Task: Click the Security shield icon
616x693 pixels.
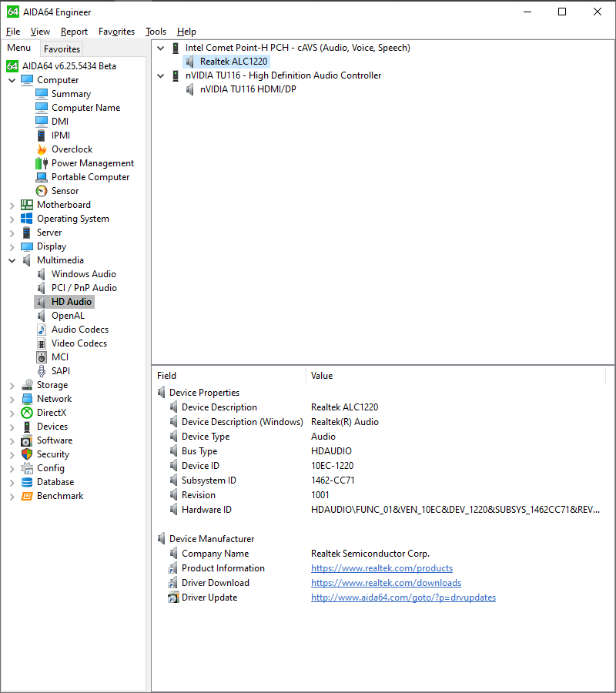Action: (27, 454)
